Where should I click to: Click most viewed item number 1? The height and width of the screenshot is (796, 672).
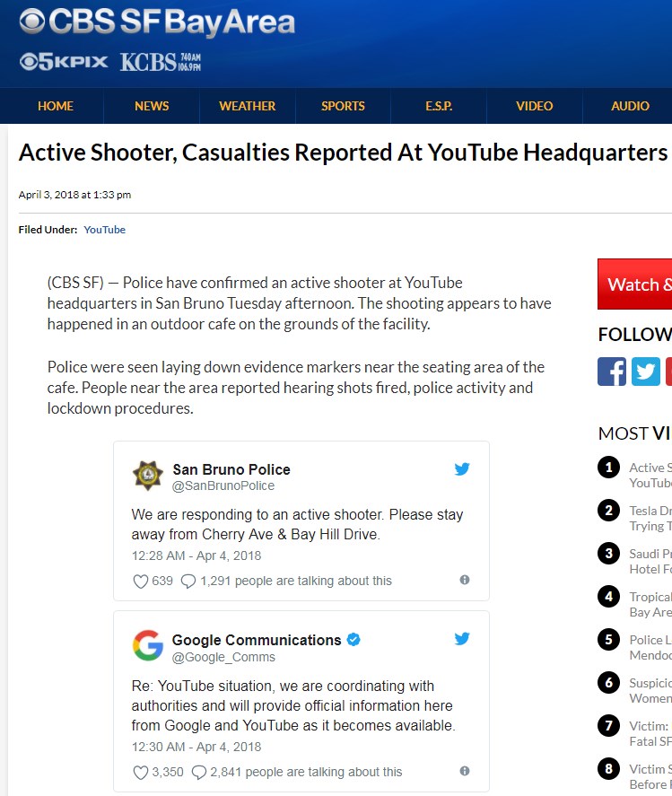tap(609, 467)
